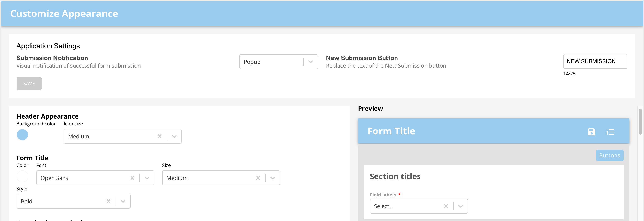Clear the Bold style selection
Image resolution: width=644 pixels, height=221 pixels.
(x=109, y=201)
